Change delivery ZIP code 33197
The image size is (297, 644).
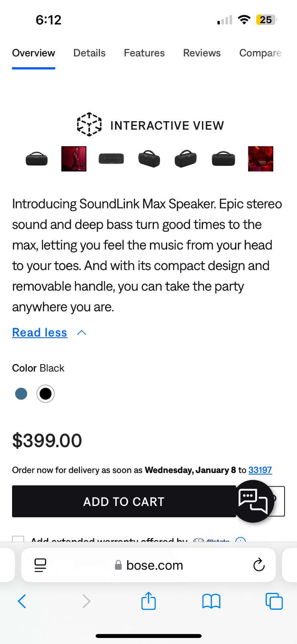260,470
